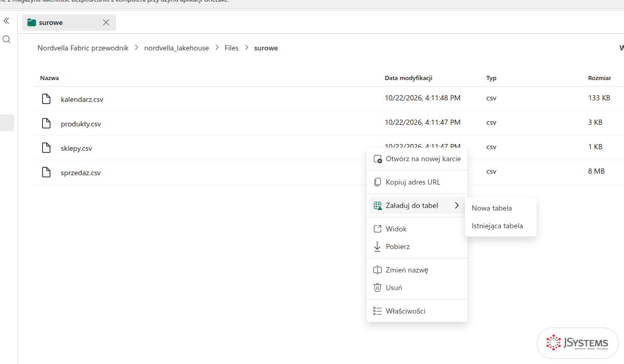This screenshot has height=364, width=624.
Task: Collapse the left navigation pane chevrons
Action: 6,21
